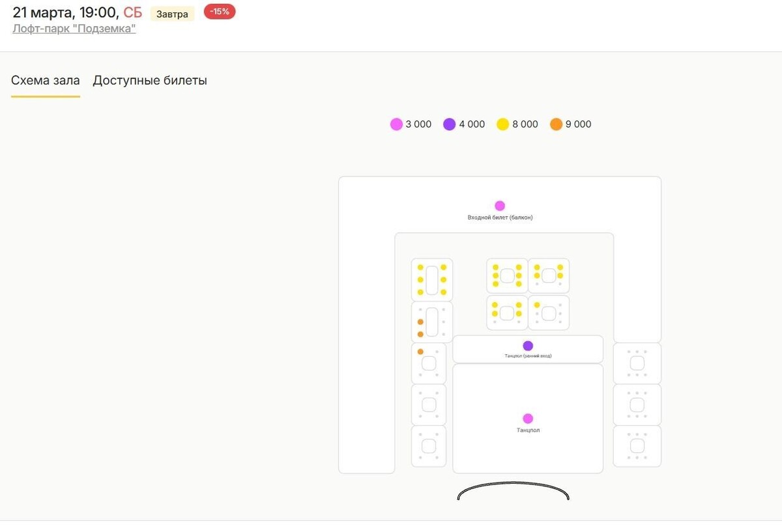Click the 9 000 orange price swatch

coord(556,124)
